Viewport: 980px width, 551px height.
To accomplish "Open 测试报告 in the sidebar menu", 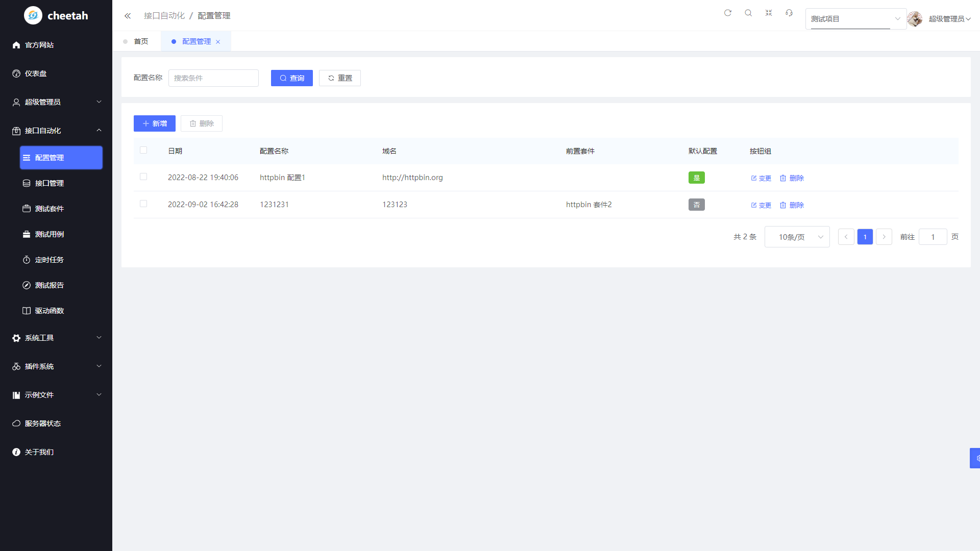I will [50, 285].
